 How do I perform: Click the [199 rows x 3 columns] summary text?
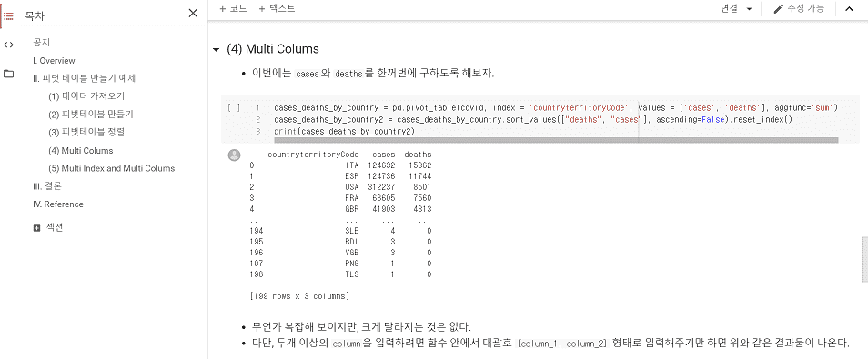click(299, 296)
